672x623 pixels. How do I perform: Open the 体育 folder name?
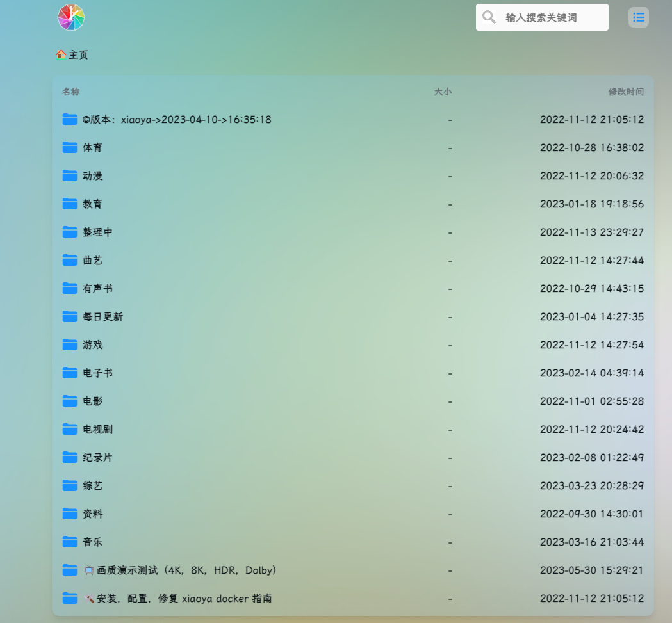click(93, 148)
